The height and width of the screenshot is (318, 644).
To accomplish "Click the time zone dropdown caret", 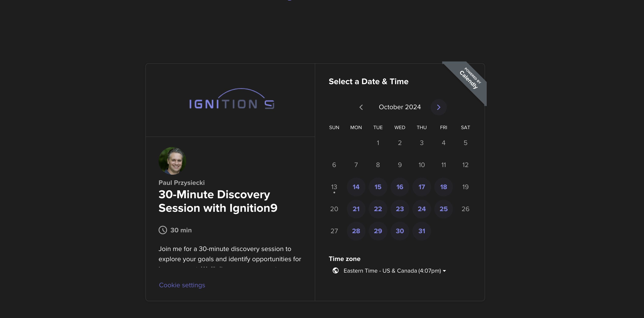I will (x=444, y=271).
